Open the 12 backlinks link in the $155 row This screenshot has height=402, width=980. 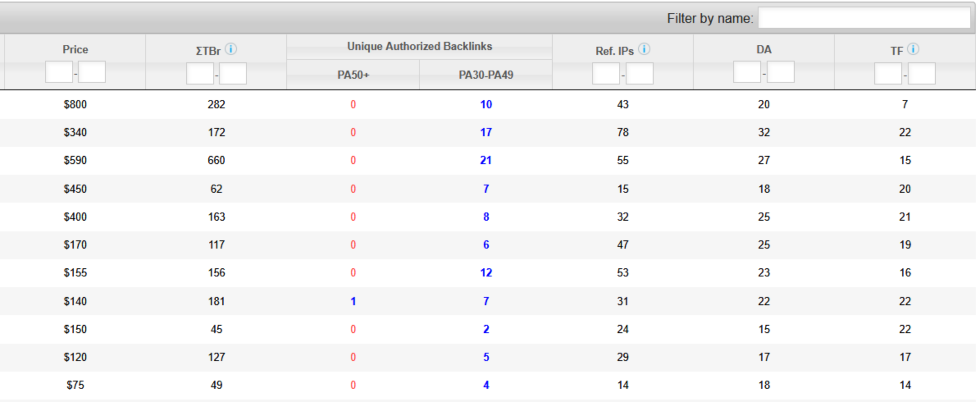coord(486,272)
